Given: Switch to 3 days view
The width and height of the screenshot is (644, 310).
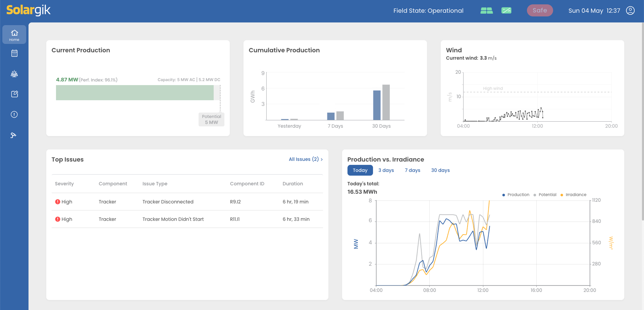Looking at the screenshot, I should (x=386, y=170).
